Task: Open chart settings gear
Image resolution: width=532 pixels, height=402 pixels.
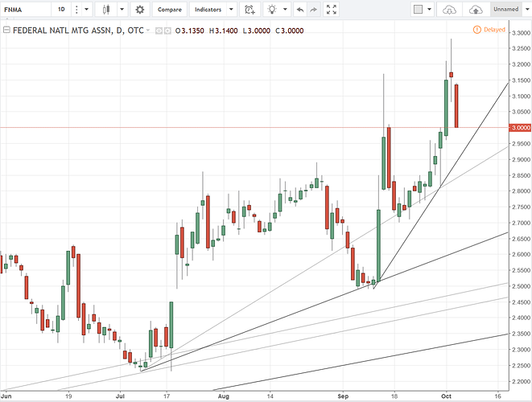Action: (139, 10)
